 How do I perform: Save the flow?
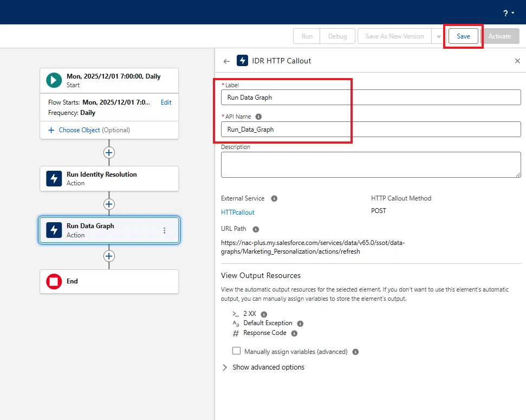tap(463, 36)
